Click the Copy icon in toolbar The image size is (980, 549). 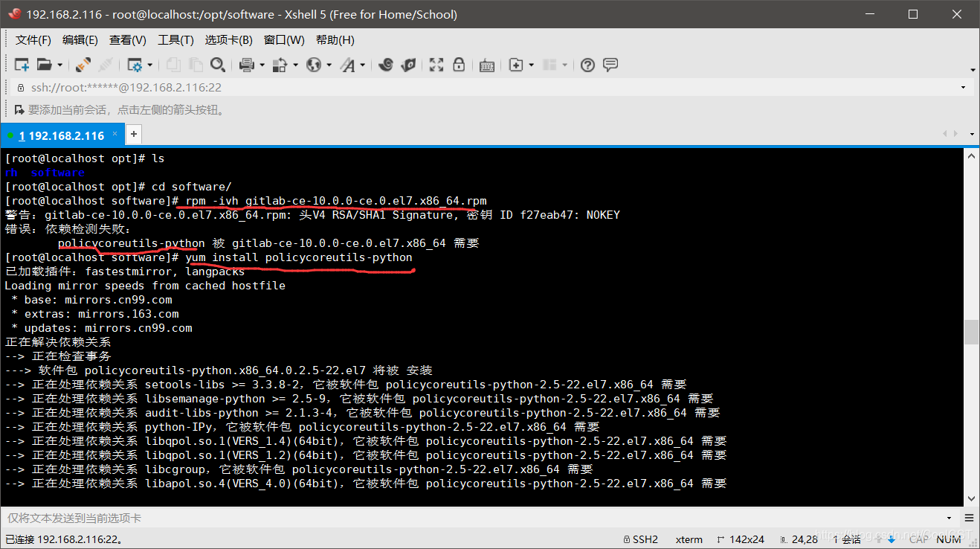[173, 65]
